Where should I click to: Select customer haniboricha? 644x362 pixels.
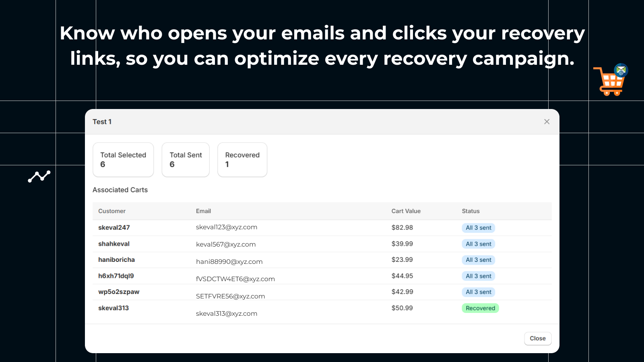pos(116,260)
